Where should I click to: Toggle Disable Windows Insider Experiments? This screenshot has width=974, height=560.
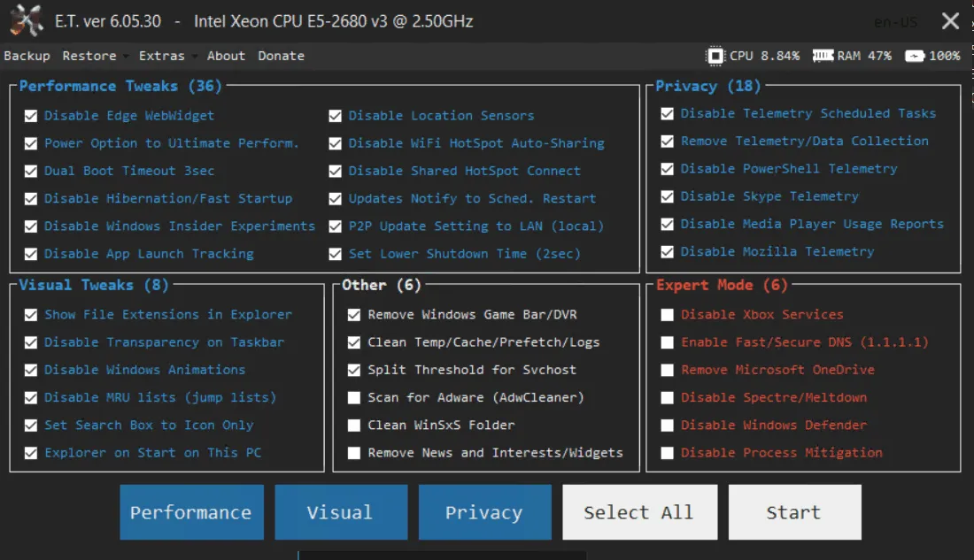point(30,226)
